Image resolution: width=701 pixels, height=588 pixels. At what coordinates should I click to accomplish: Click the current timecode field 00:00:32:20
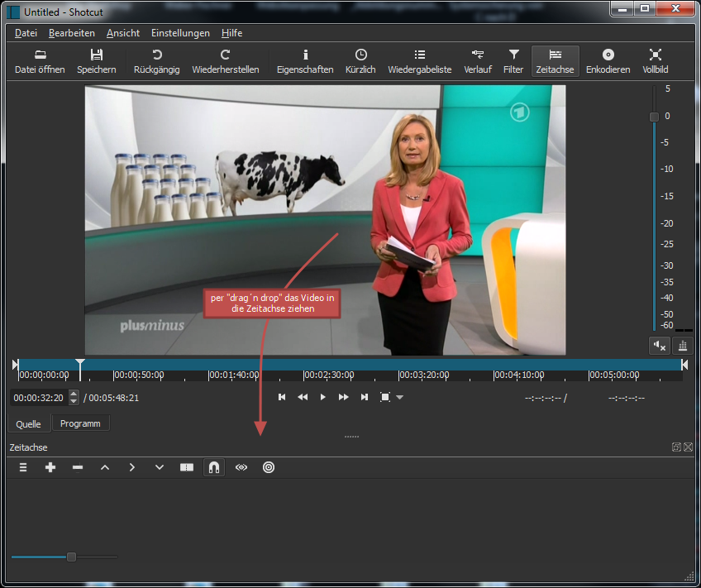click(x=39, y=398)
